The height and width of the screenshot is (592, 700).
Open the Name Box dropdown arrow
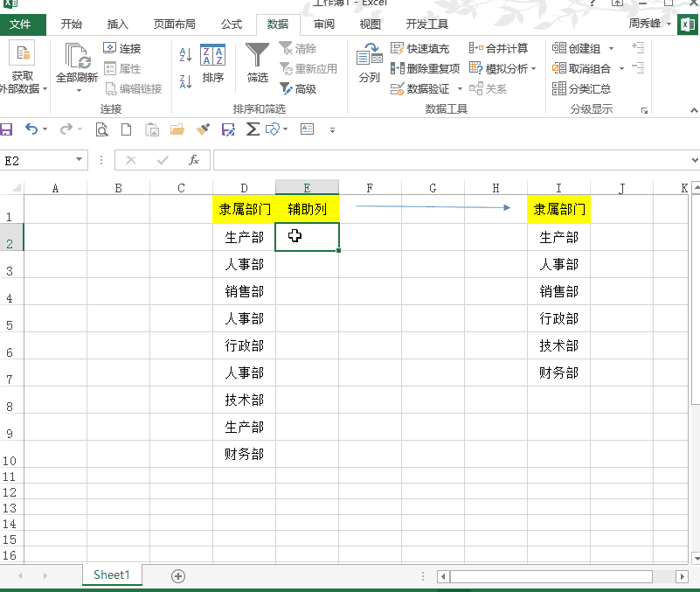(79, 159)
